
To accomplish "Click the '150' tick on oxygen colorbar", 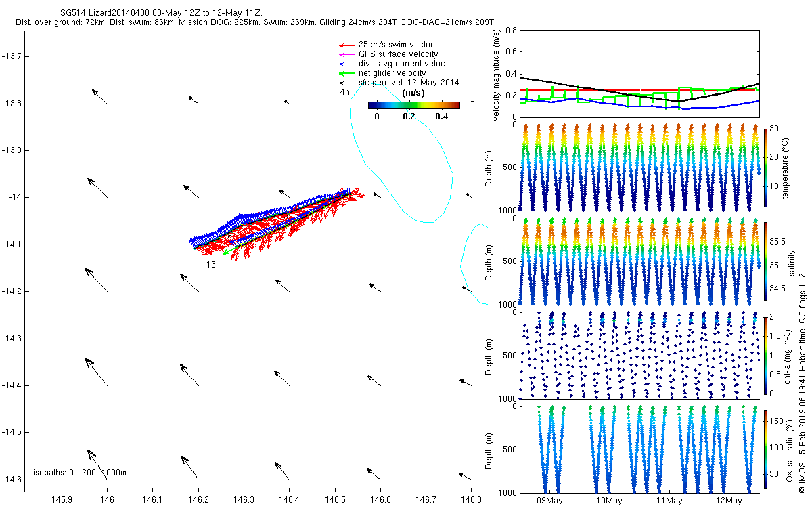I will point(777,421).
